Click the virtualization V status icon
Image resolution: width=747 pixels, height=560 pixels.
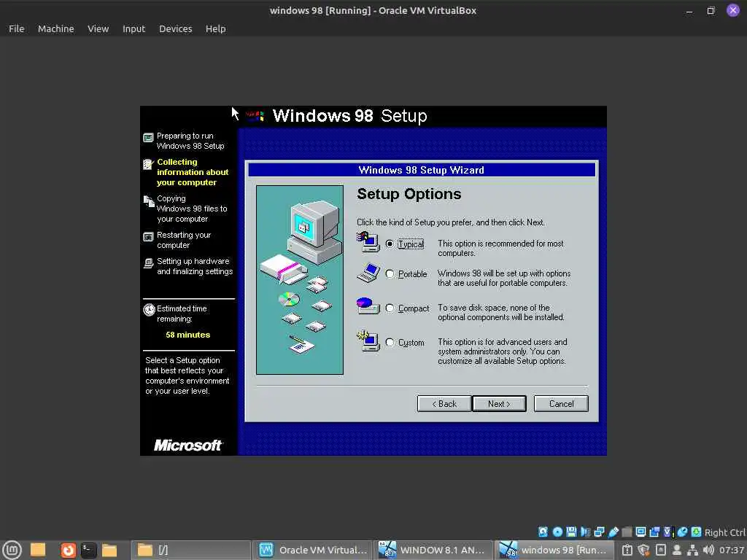tap(668, 532)
